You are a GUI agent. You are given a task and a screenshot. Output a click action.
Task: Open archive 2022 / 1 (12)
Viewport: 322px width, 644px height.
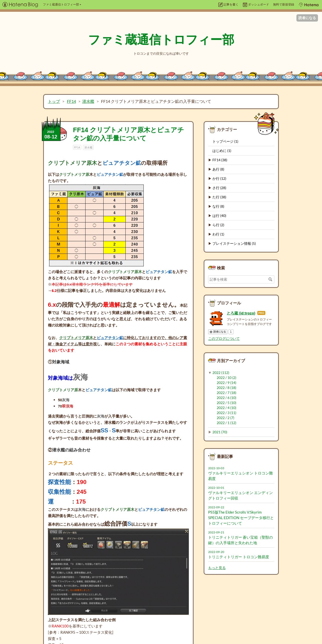tap(226, 423)
